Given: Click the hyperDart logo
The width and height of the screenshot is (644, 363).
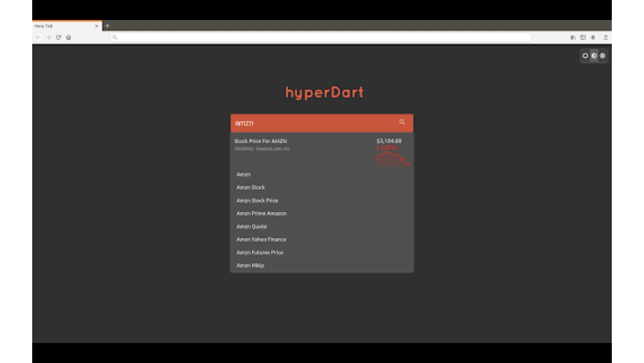Looking at the screenshot, I should 325,92.
